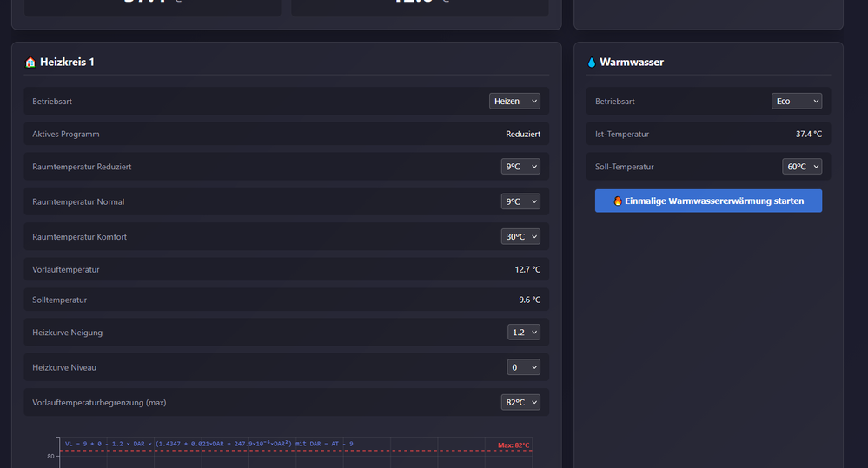Open the Raumtemperatur Normal dropdown
Image resolution: width=868 pixels, height=468 pixels.
[520, 201]
